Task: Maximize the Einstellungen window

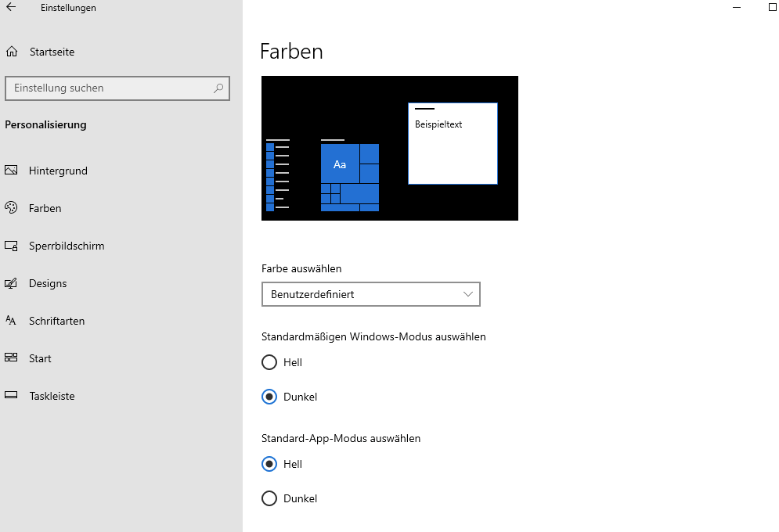Action: click(x=773, y=7)
